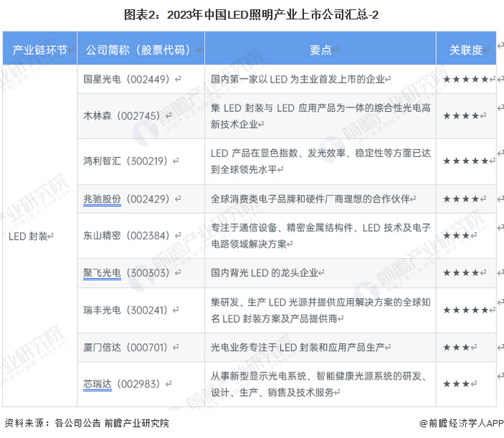
Task: Click the underlined 兆驰股份 company name
Action: pos(102,199)
